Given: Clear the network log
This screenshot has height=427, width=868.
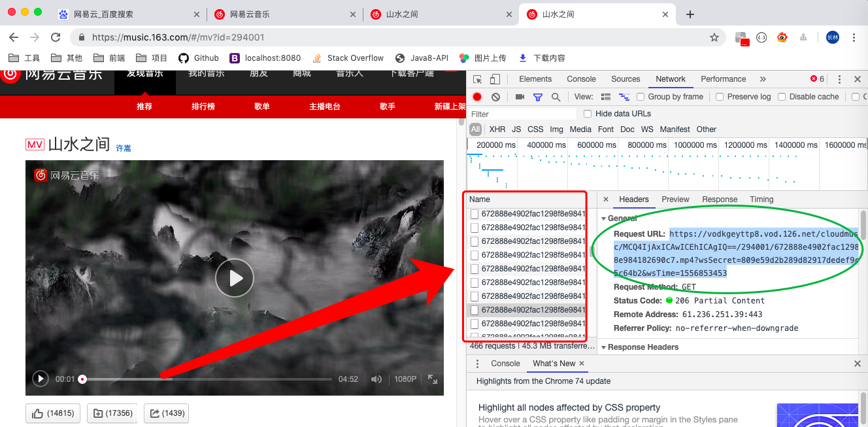Looking at the screenshot, I should click(x=495, y=97).
